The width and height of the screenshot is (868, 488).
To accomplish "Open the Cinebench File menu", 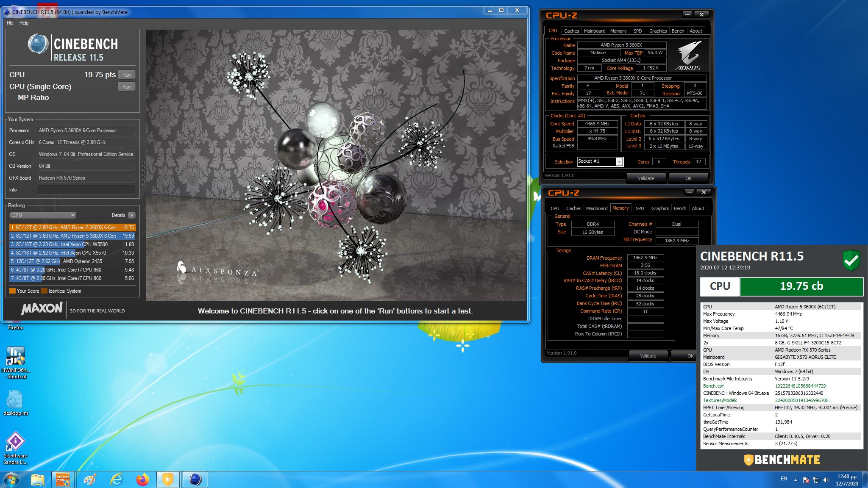I will 10,23.
